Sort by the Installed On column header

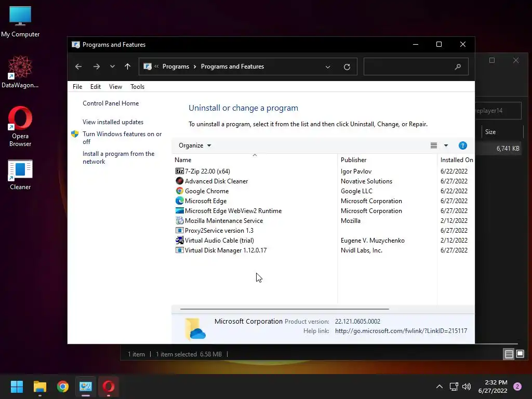(456, 160)
